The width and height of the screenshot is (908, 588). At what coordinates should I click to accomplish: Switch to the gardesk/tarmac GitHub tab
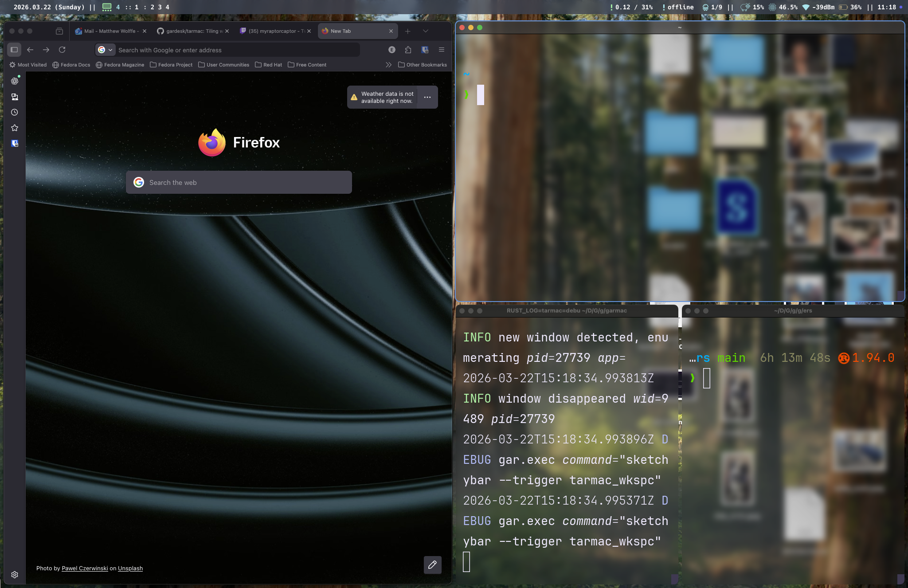coord(193,31)
